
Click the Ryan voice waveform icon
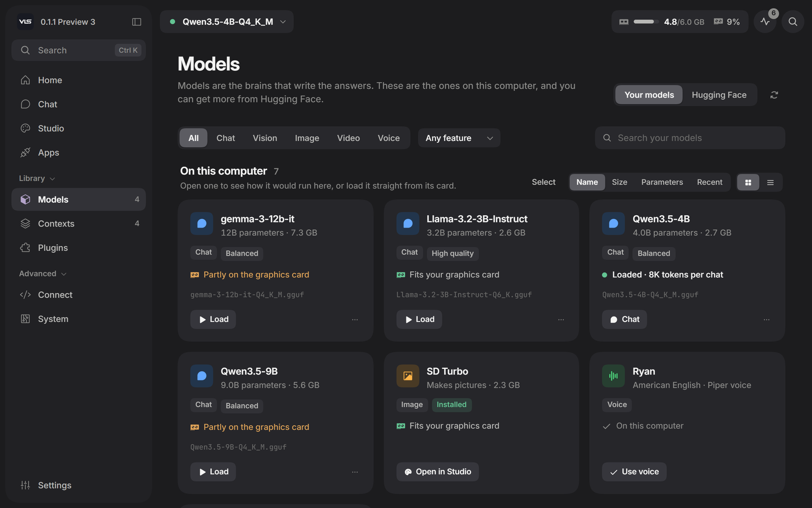(613, 376)
